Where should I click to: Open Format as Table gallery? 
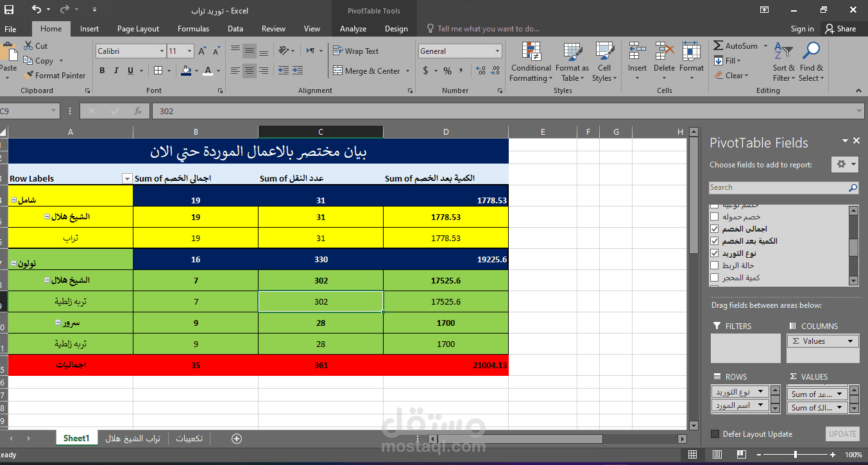[x=572, y=62]
